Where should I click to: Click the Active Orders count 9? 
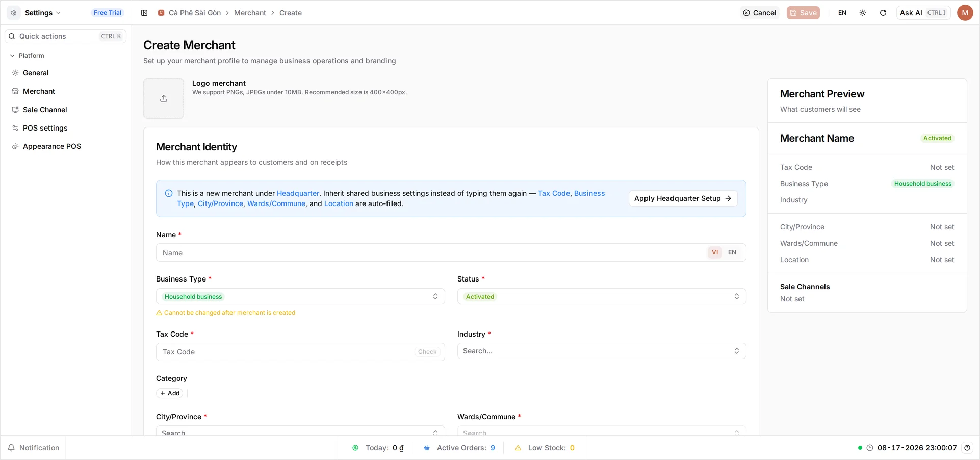pyautogui.click(x=493, y=448)
